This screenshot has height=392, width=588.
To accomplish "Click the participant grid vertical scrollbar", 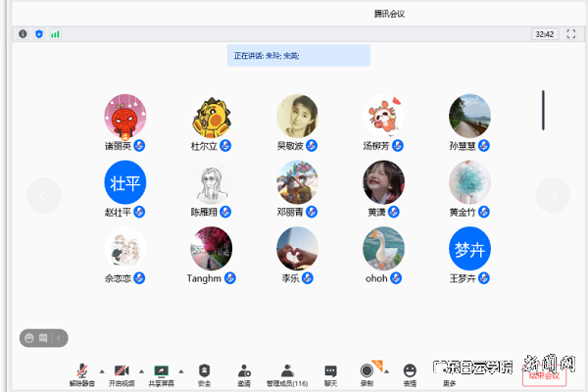I will (543, 111).
